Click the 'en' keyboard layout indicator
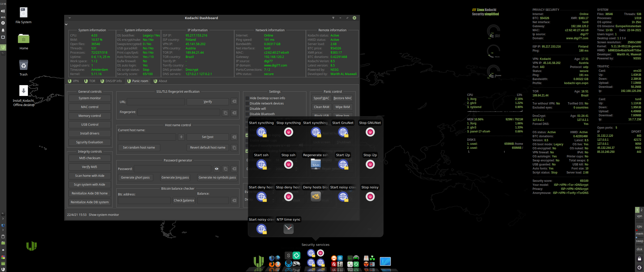Viewport: 644px width, 272px height. coord(3,17)
